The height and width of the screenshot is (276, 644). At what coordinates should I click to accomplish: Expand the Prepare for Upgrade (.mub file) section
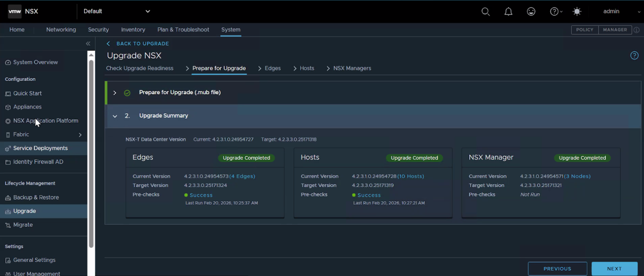pos(115,93)
